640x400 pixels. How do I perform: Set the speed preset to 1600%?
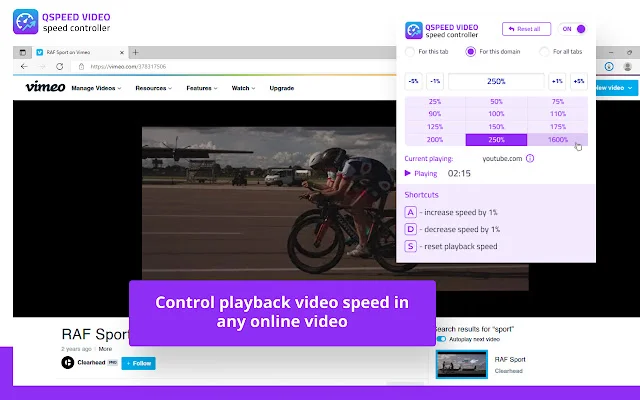[558, 140]
